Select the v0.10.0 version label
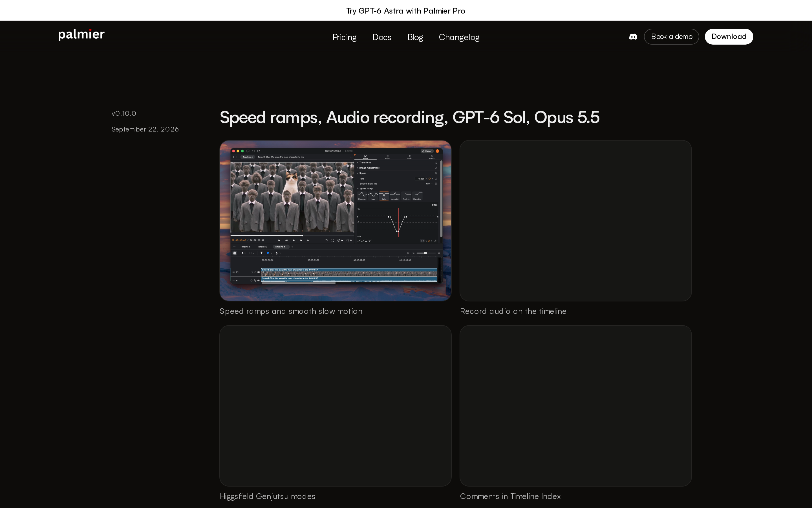This screenshot has width=812, height=508. coord(124,113)
